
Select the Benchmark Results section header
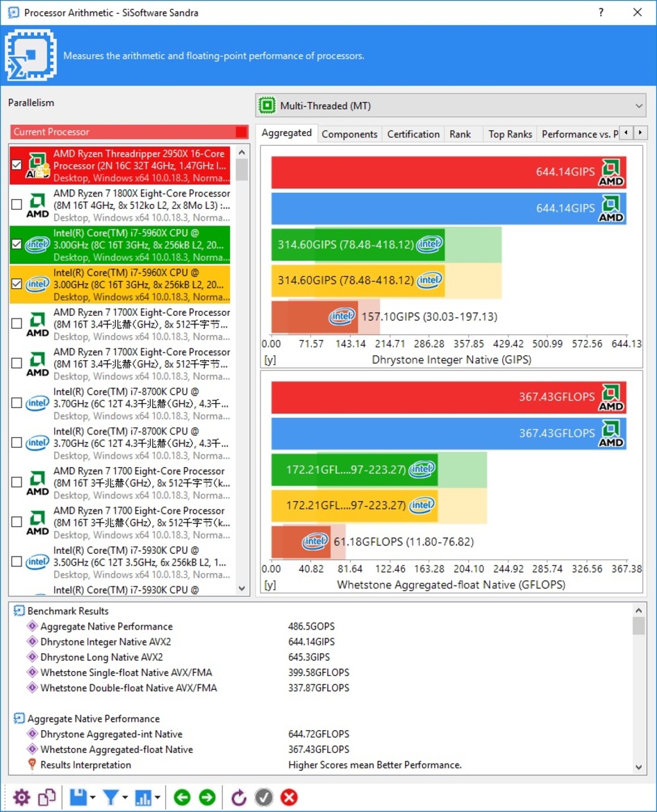[x=68, y=611]
